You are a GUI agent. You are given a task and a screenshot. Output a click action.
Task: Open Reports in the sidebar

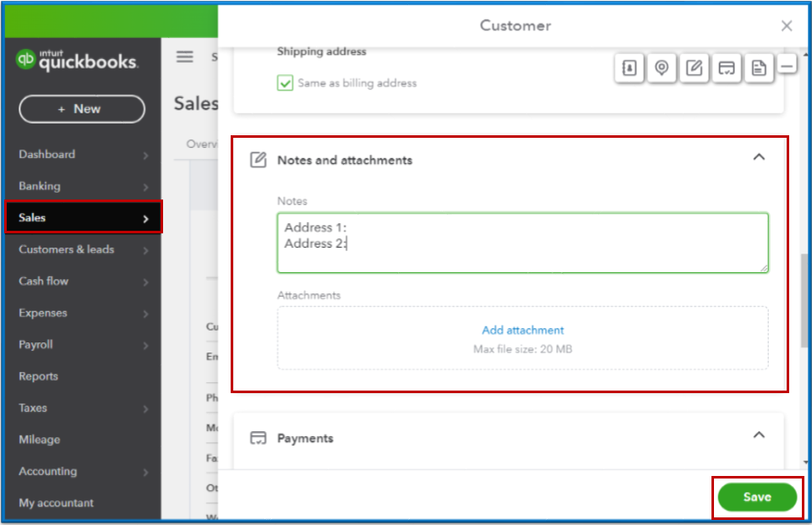(39, 376)
